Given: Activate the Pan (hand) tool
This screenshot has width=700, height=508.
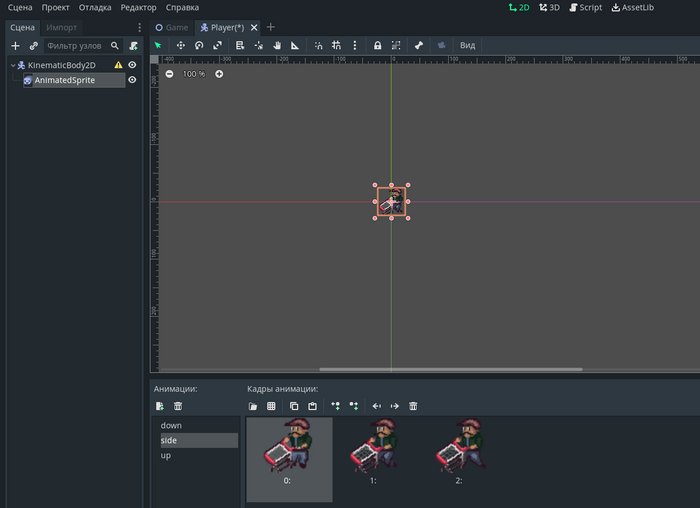Looking at the screenshot, I should [277, 46].
